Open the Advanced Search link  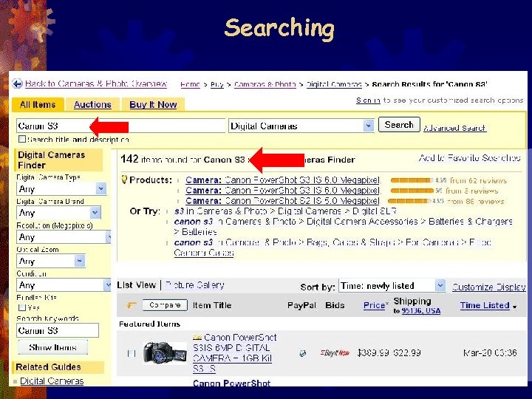point(454,128)
